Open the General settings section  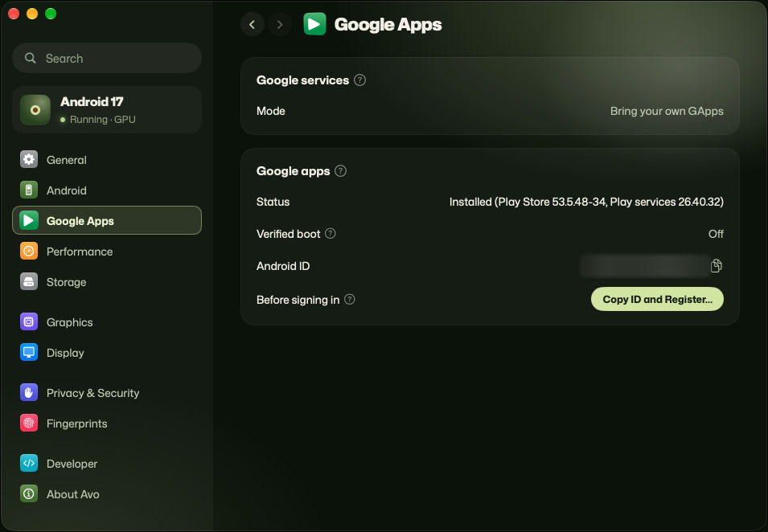[107, 160]
